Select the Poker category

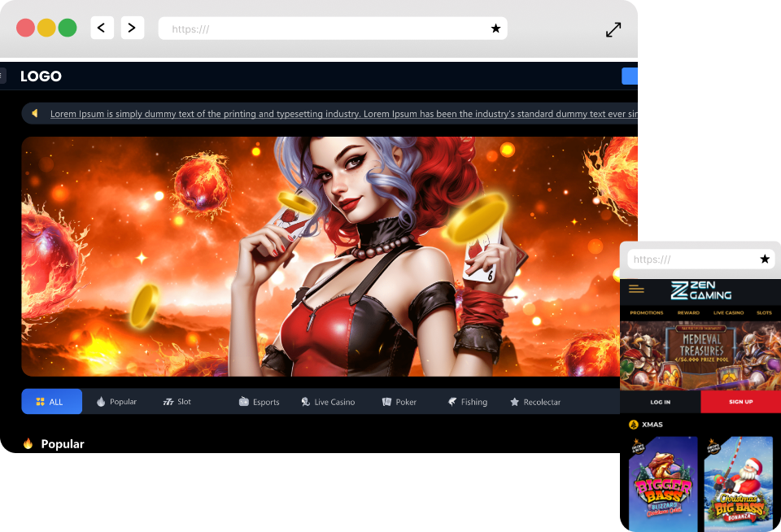click(x=399, y=402)
